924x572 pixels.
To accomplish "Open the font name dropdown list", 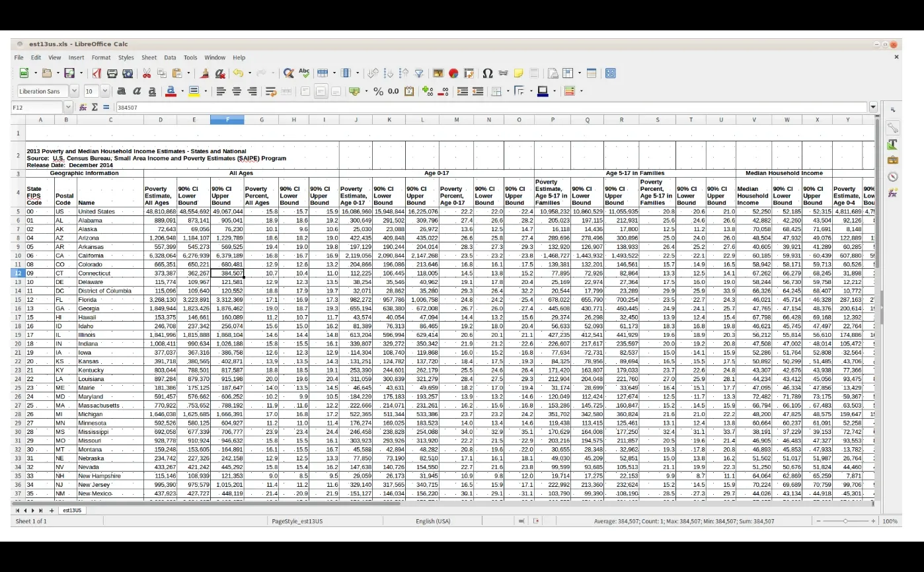I will click(74, 91).
